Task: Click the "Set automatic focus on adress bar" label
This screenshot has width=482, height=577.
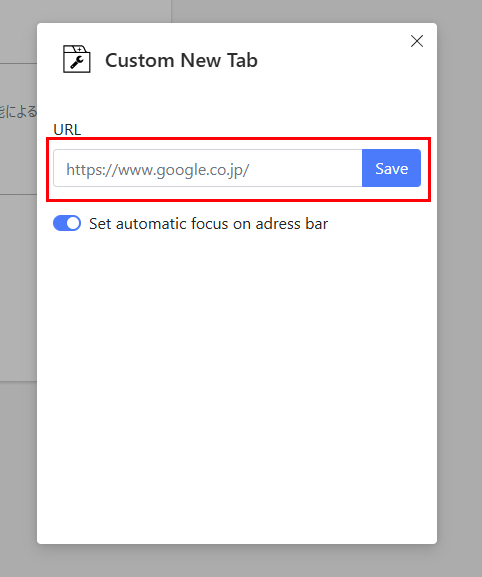Action: 209,224
